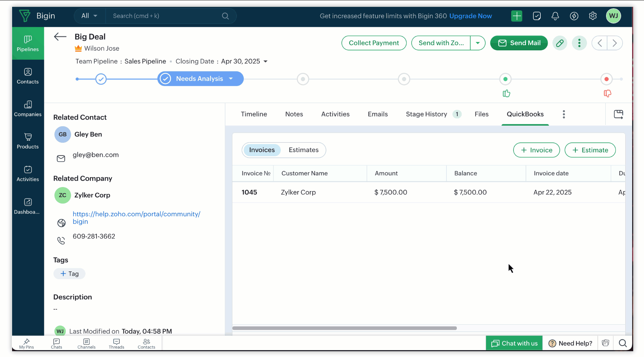Viewport: 644px width, 357px height.
Task: Open the Pipelines module in sidebar
Action: 28,43
